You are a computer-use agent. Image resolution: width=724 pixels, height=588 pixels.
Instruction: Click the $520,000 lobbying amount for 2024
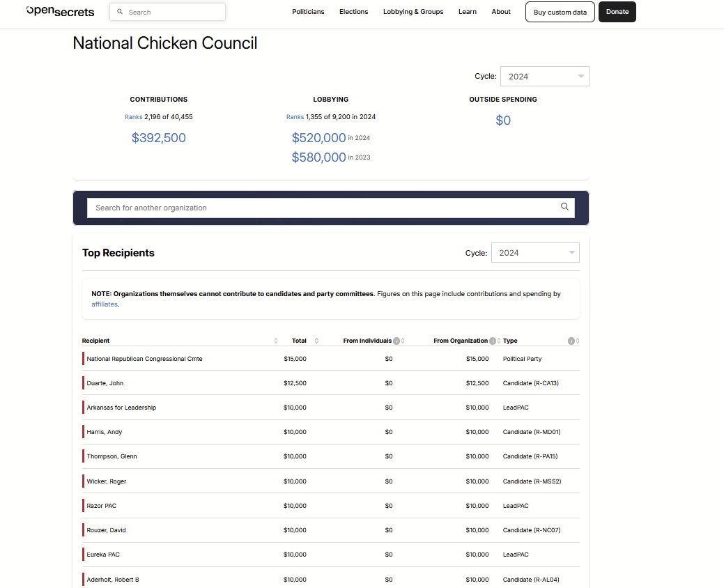coord(318,137)
